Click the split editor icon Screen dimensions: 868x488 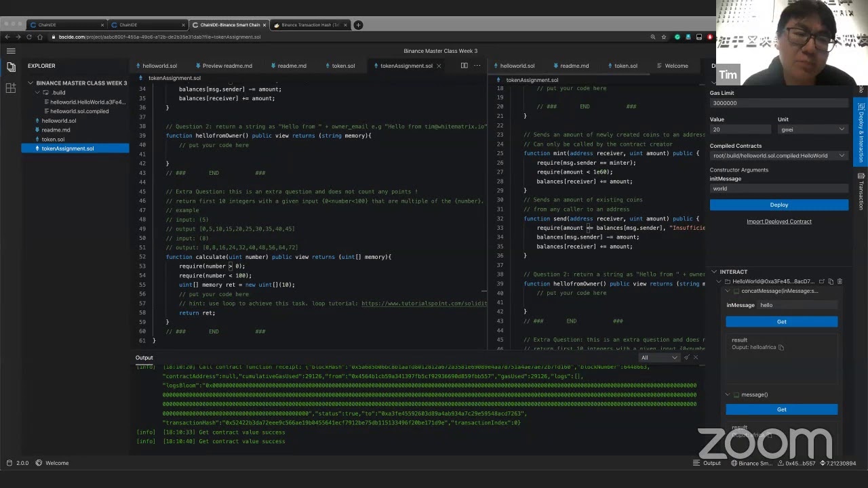pyautogui.click(x=464, y=66)
